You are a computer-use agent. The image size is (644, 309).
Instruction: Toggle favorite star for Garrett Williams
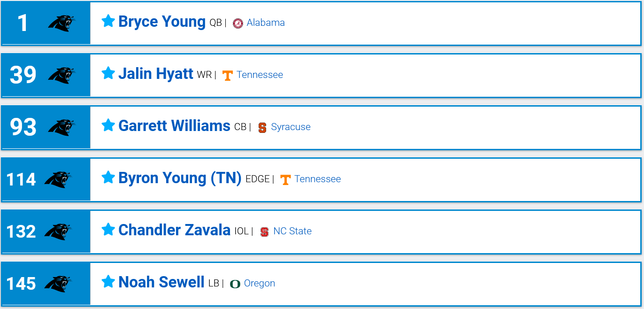coord(108,125)
